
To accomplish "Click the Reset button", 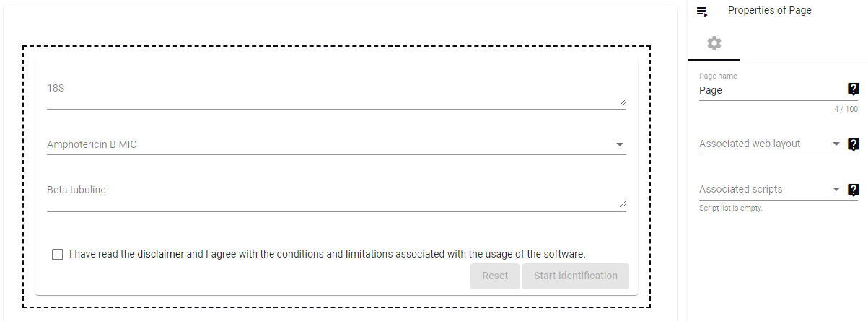I will tap(495, 276).
